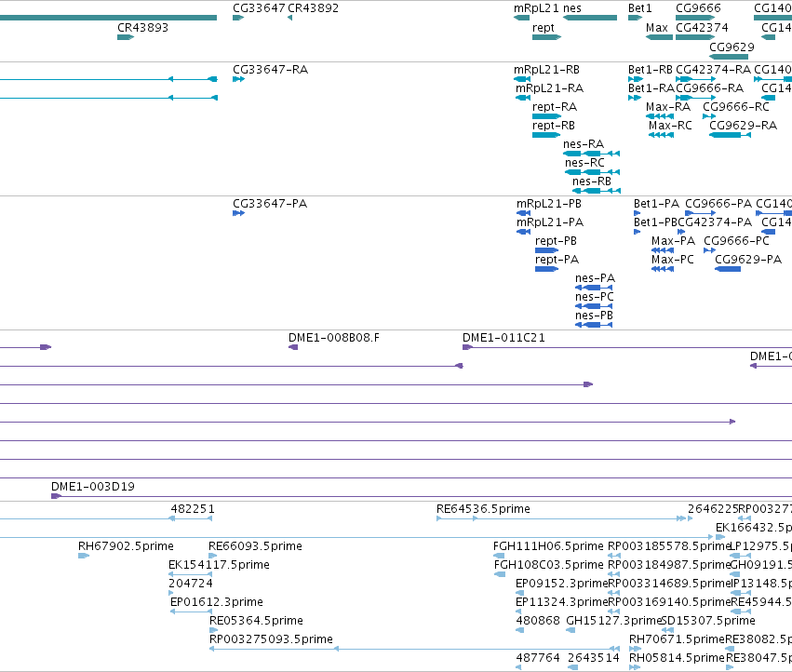The image size is (792, 672).
Task: Click the mRpL21 gene label
Action: [x=536, y=8]
